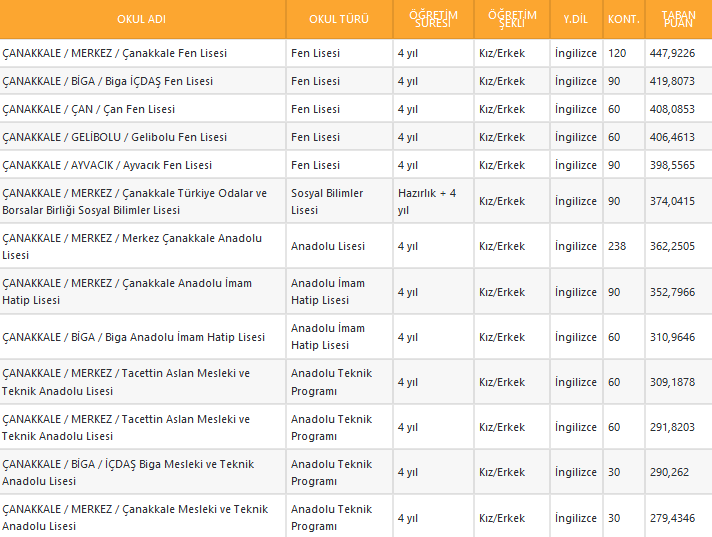Viewport: 712px width, 537px height.
Task: Select the quota value 238
Action: [617, 246]
